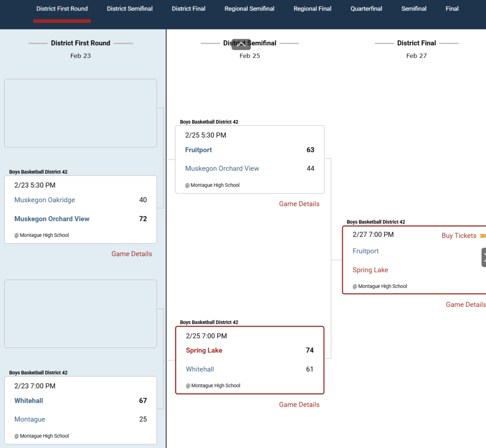Go to the Regional Final tab
Viewport: 486px width, 448px height.
point(312,9)
